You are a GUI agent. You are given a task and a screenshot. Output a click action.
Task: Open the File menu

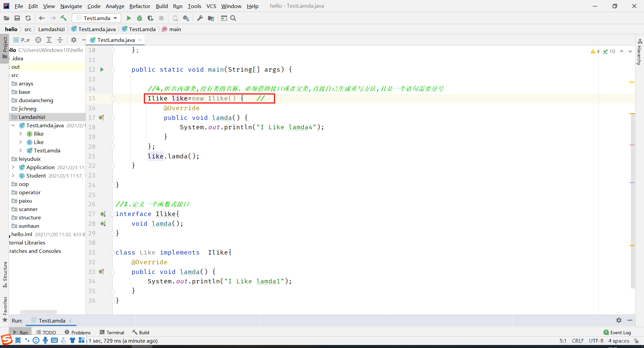[19, 6]
